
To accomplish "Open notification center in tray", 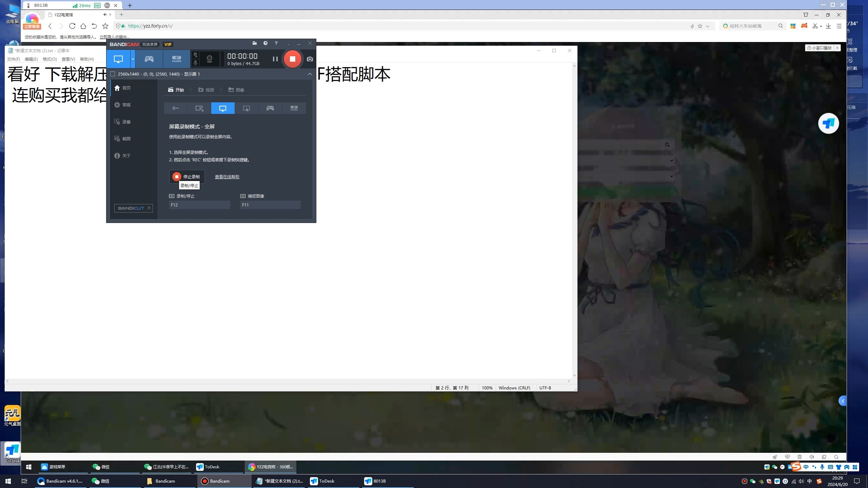I will click(x=857, y=481).
